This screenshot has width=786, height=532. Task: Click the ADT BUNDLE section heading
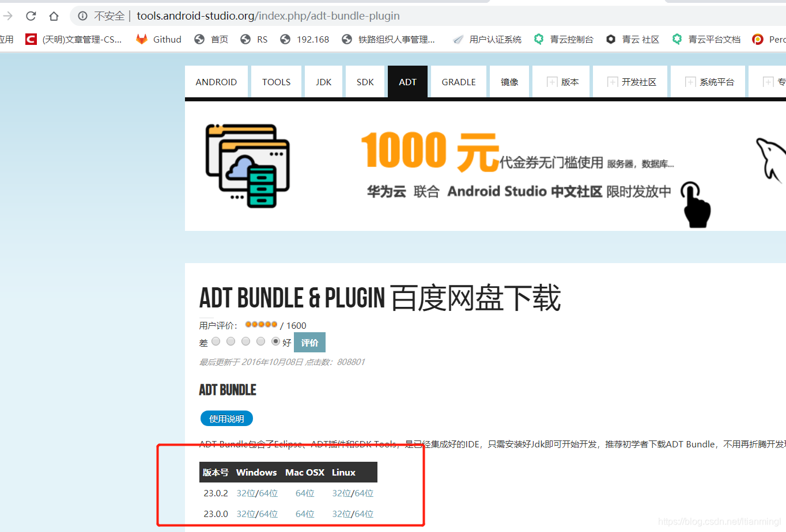point(228,390)
